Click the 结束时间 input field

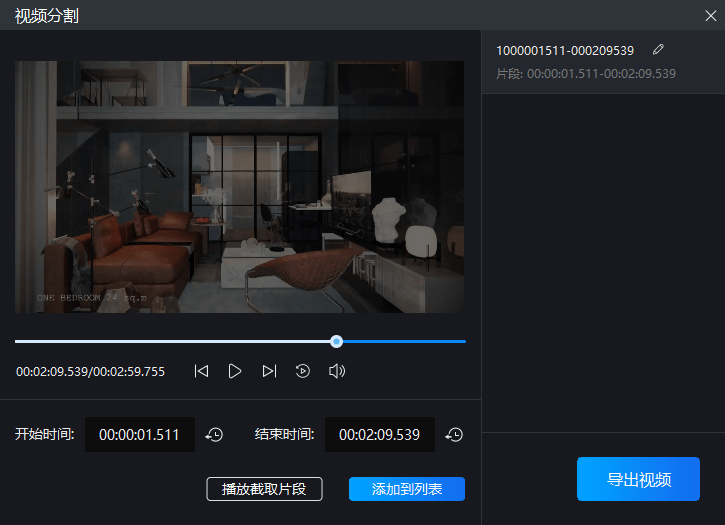click(x=380, y=435)
